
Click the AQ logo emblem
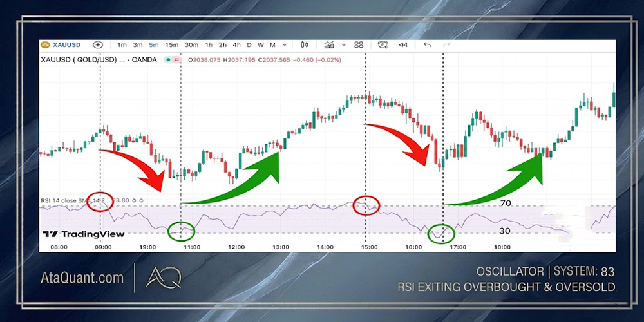163,277
